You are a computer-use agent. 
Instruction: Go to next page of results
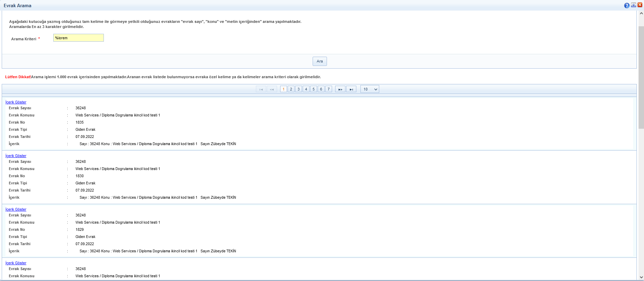click(340, 89)
